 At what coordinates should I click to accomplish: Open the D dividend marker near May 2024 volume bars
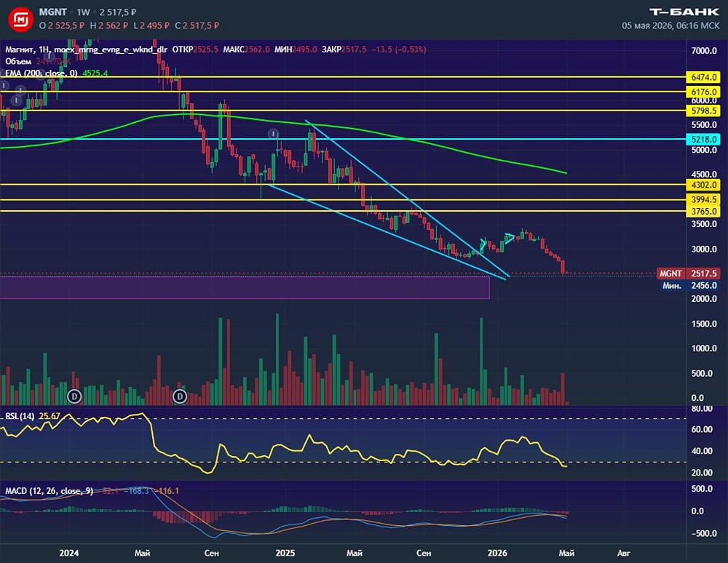click(180, 396)
